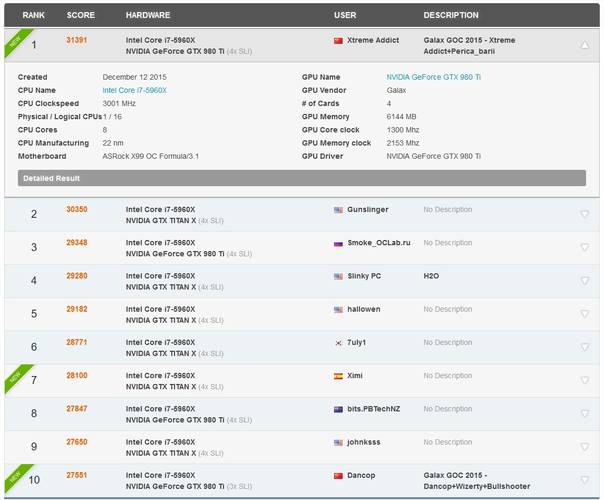The height and width of the screenshot is (500, 604).
Task: Open the Intel Core i7-5960X CPU Name link
Action: pyautogui.click(x=134, y=90)
